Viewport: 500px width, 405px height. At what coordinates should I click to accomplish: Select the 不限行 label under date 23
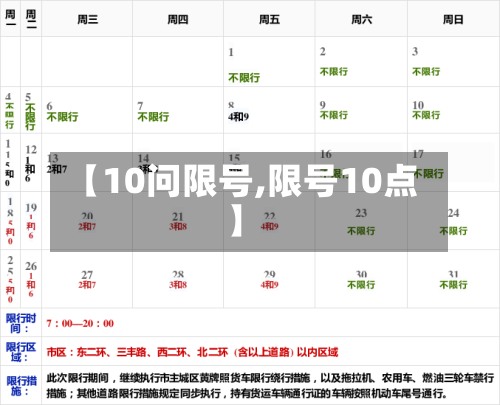coord(361,231)
